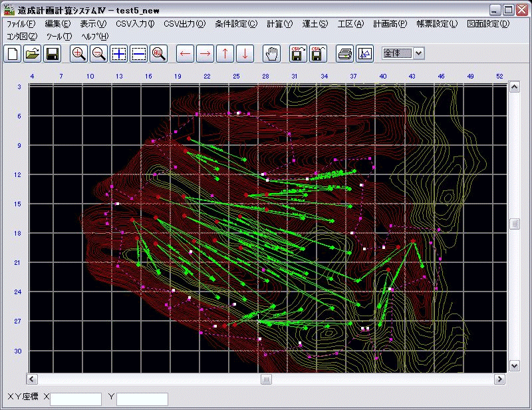Click the Zoom out magnifier icon
The height and width of the screenshot is (410, 532).
click(98, 54)
